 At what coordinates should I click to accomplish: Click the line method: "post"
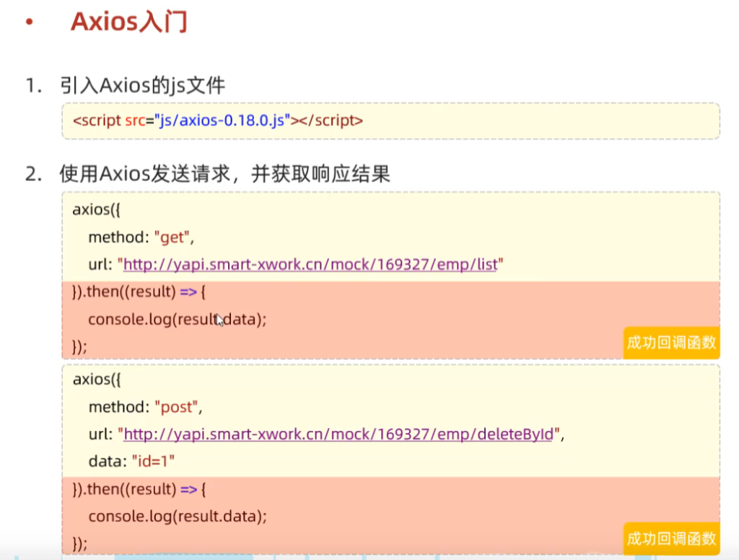point(146,407)
